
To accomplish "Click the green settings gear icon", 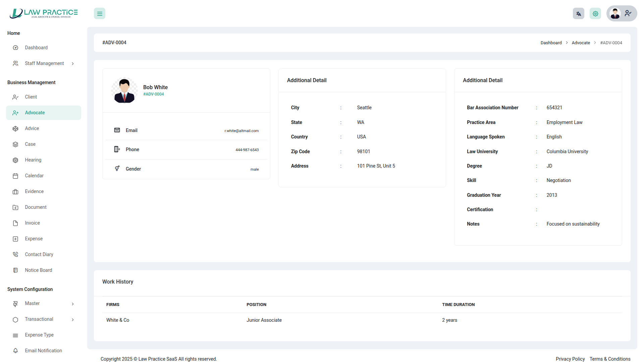I will pos(595,14).
